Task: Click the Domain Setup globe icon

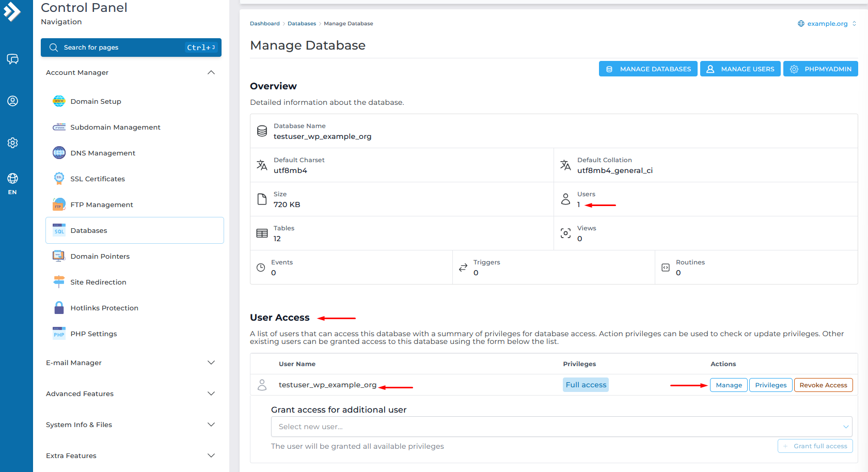Action: [59, 101]
